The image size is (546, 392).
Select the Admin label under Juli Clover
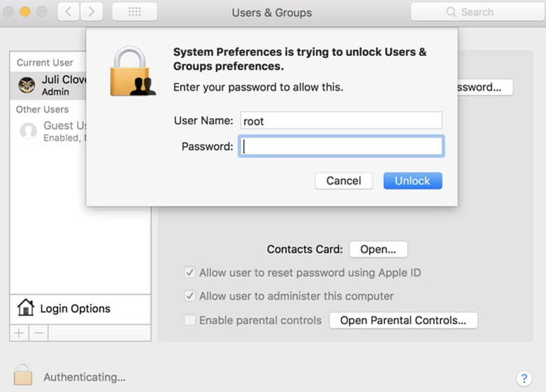pyautogui.click(x=55, y=92)
